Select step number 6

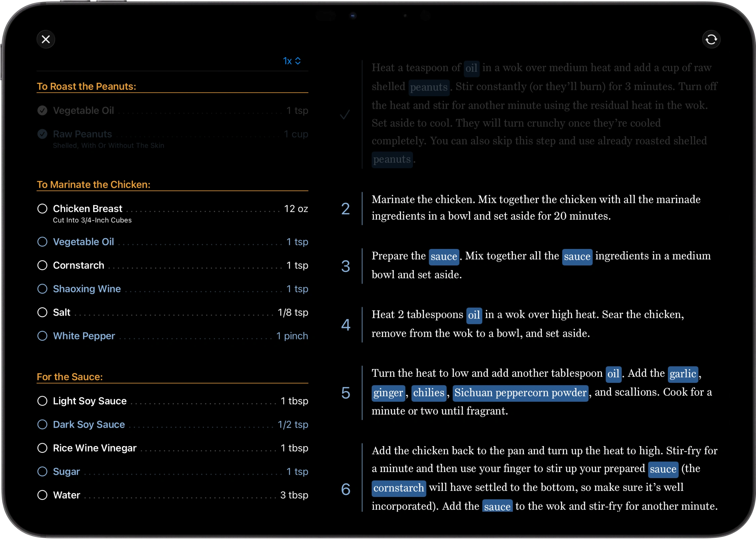click(x=345, y=489)
